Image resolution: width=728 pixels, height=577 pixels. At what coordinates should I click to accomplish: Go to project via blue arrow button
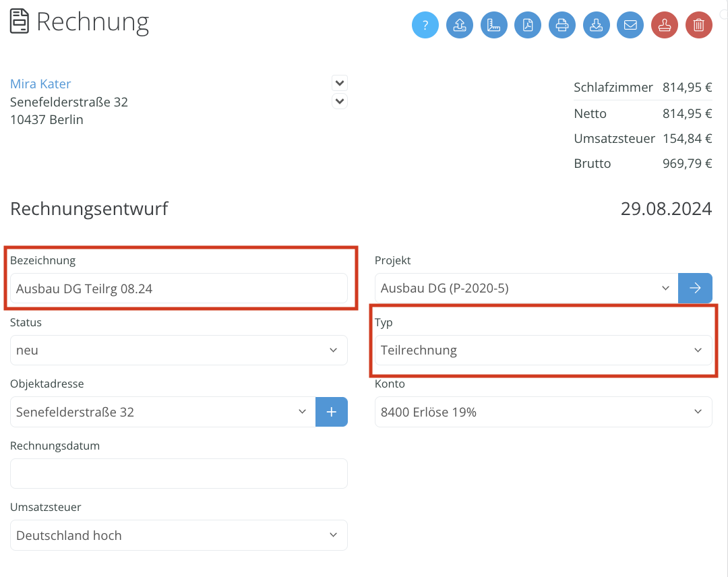point(695,288)
